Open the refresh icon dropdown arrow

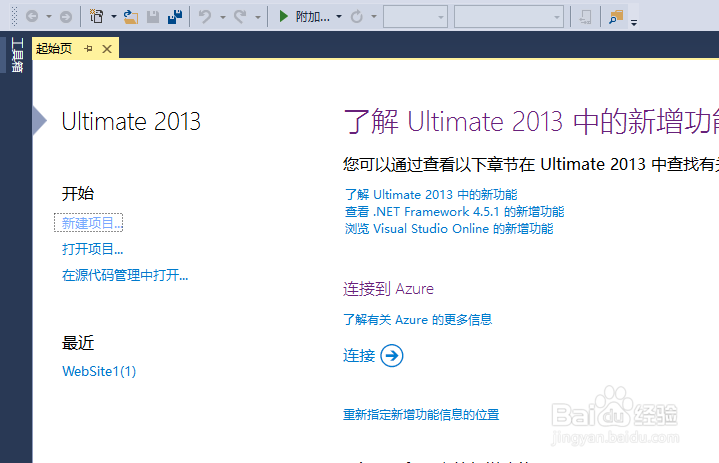coord(374,17)
